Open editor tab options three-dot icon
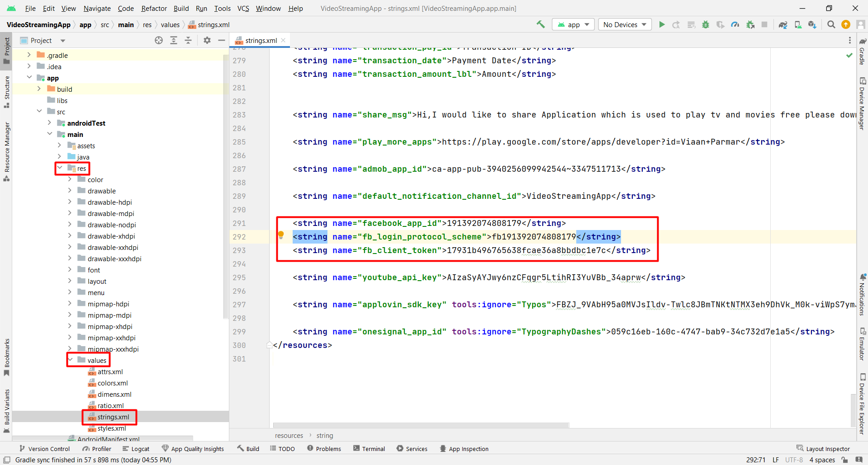The height and width of the screenshot is (465, 868). click(850, 40)
